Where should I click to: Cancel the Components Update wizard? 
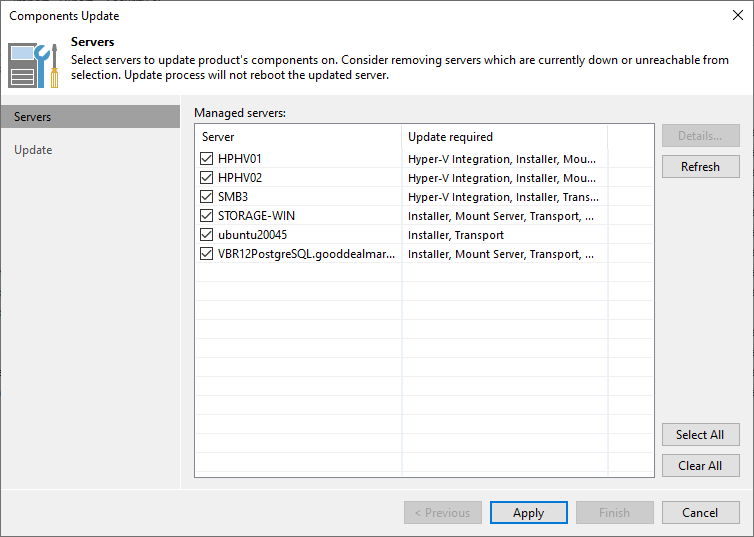coord(700,513)
